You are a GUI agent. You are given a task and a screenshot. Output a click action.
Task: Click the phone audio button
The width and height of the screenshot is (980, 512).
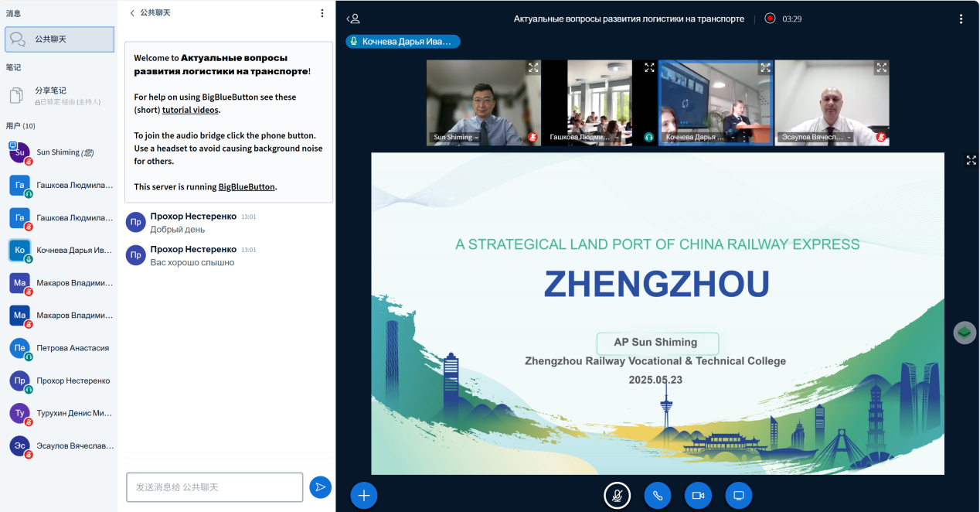[658, 495]
